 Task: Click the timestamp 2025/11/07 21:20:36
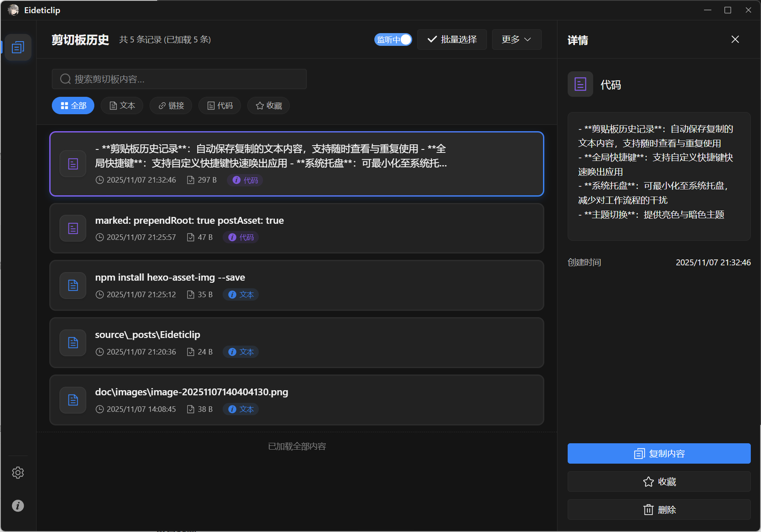pos(141,352)
